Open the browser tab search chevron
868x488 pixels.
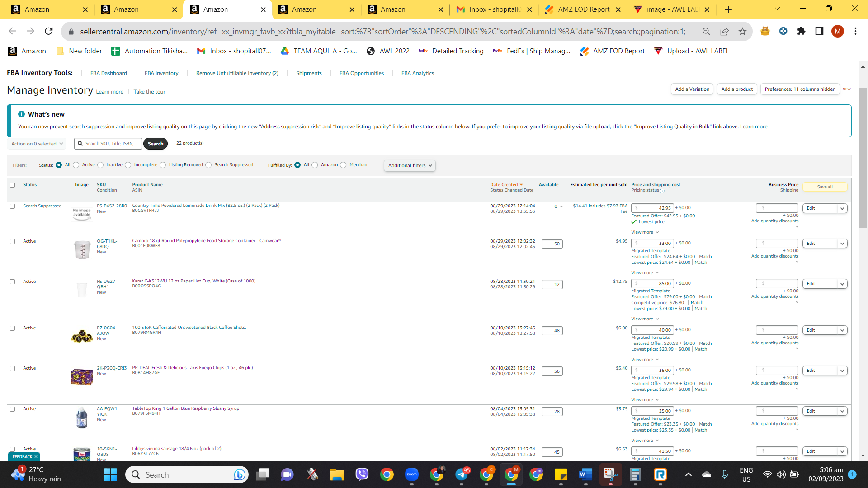point(777,9)
